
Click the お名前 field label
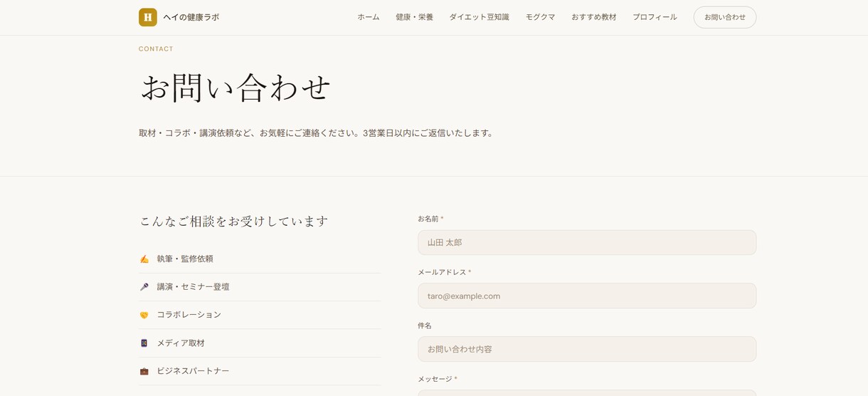coord(430,219)
